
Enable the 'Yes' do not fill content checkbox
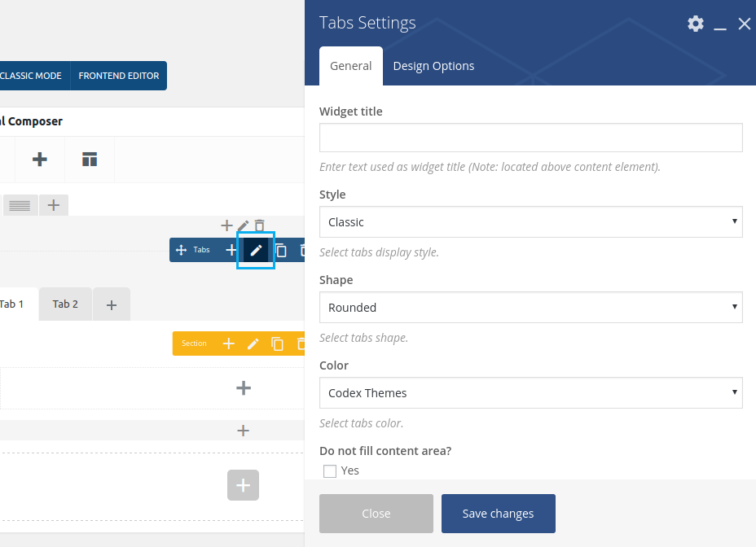point(330,470)
